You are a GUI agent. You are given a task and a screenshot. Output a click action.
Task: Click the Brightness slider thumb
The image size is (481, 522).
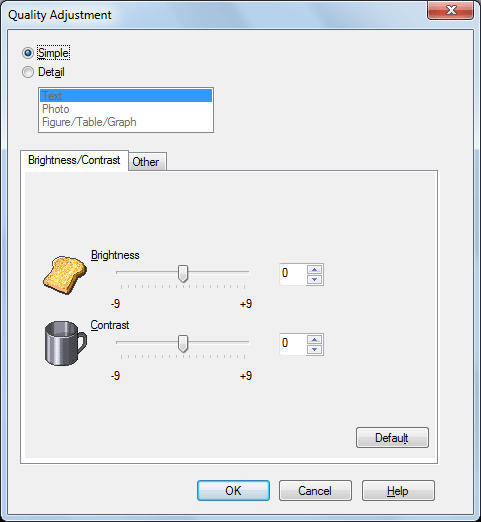(x=183, y=274)
